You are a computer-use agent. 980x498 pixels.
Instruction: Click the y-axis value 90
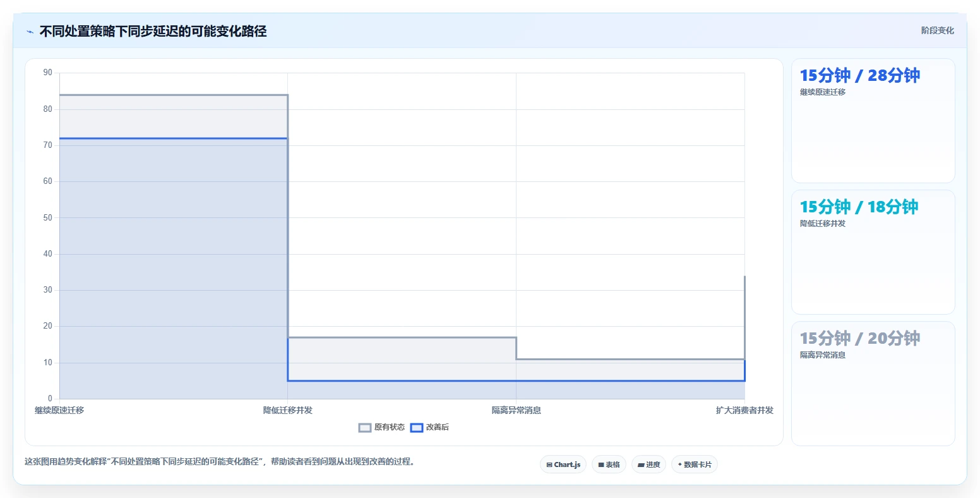point(48,73)
